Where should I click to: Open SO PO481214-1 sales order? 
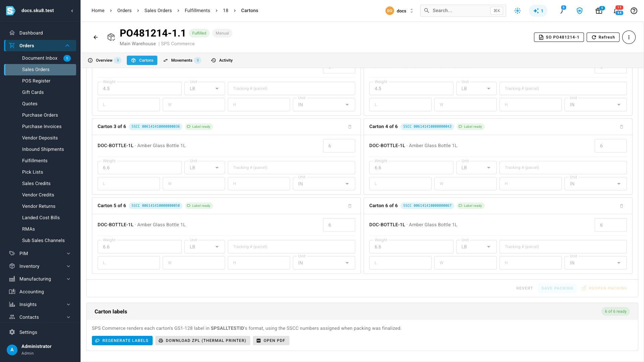tap(559, 37)
